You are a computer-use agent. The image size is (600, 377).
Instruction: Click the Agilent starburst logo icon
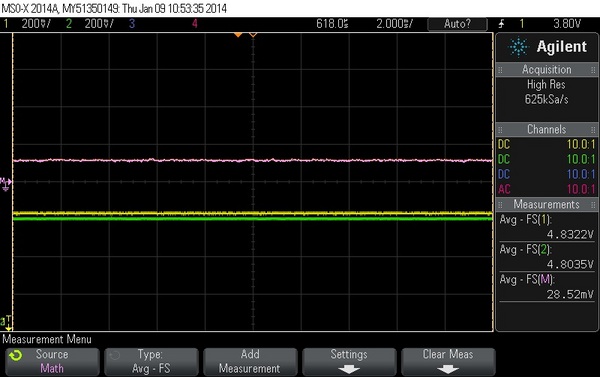coord(518,47)
